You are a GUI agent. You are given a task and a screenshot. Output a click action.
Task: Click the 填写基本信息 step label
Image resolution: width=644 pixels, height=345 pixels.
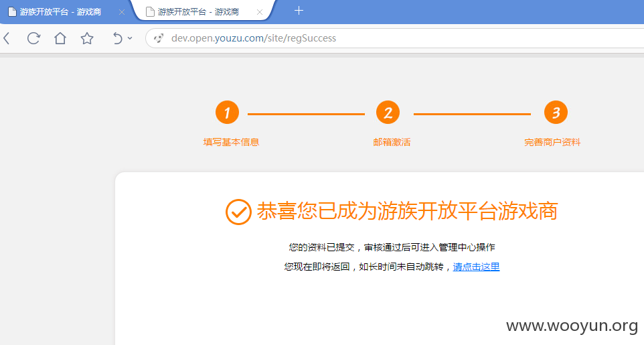tap(231, 142)
